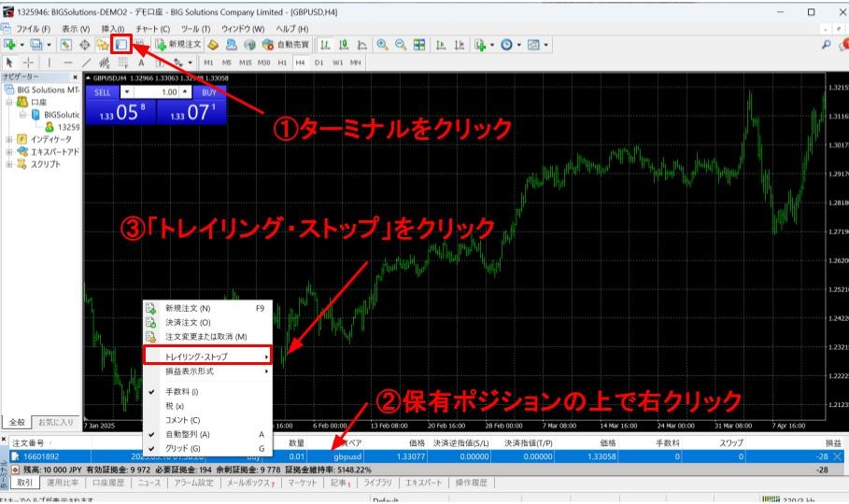Open the メールボックス terminal tab
849x504 pixels.
coord(250,483)
